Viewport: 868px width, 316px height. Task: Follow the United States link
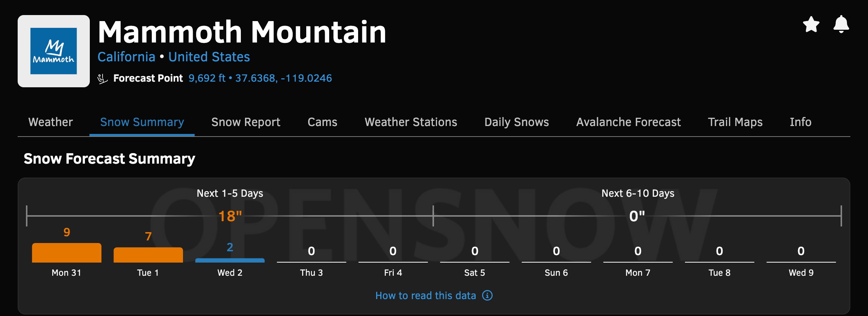(x=209, y=57)
